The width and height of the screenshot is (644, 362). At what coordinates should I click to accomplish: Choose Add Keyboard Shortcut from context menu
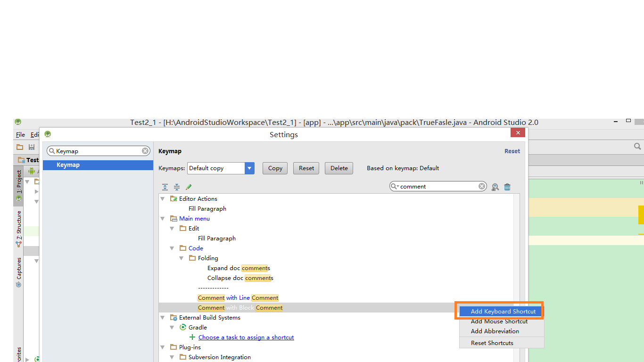(503, 312)
